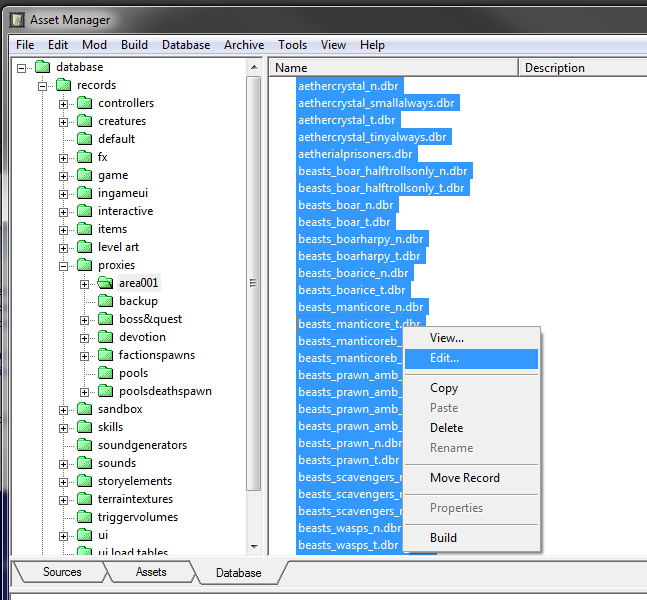Choose Edit... from the context menu

[x=444, y=358]
